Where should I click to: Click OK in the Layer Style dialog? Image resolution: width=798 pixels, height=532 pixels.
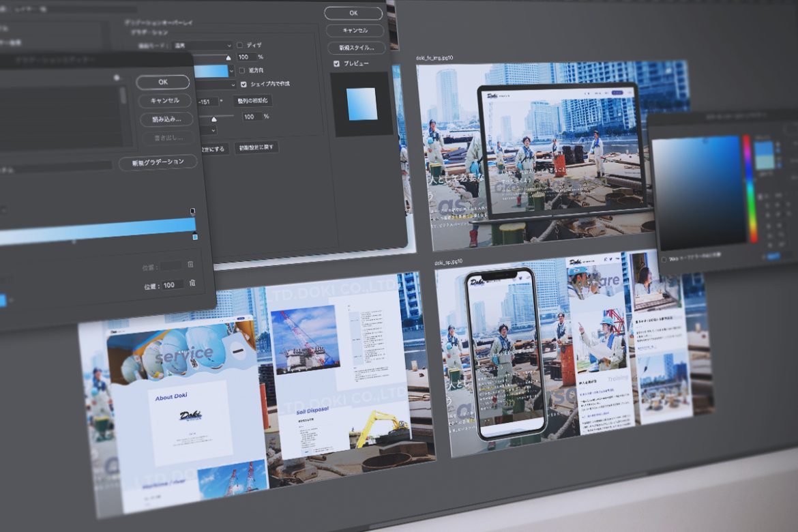(x=353, y=13)
